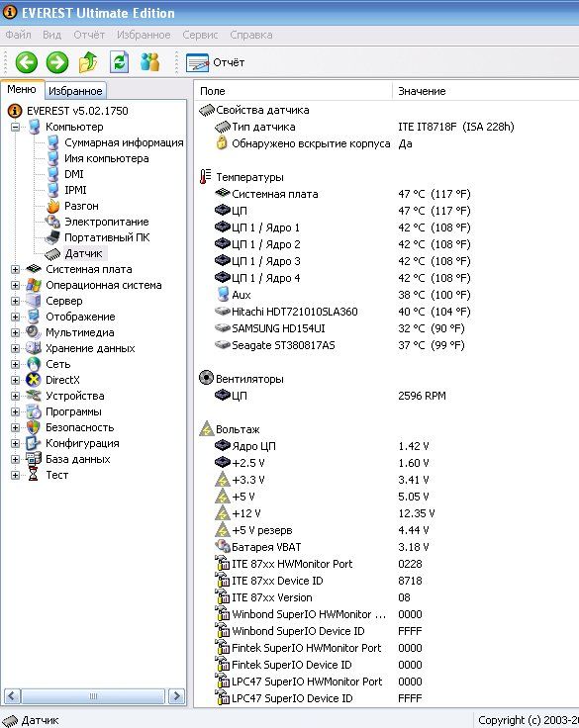Expand the Операционная система node
The height and width of the screenshot is (728, 579).
coord(15,285)
